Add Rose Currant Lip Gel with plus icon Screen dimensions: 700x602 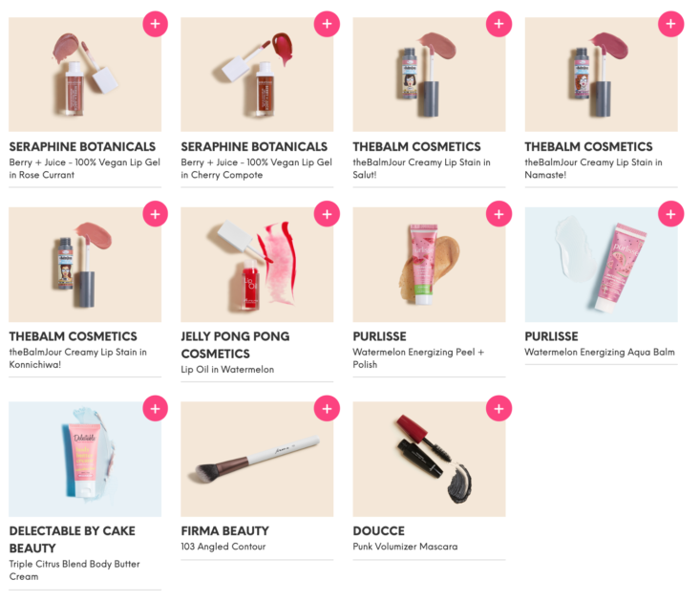click(x=155, y=24)
